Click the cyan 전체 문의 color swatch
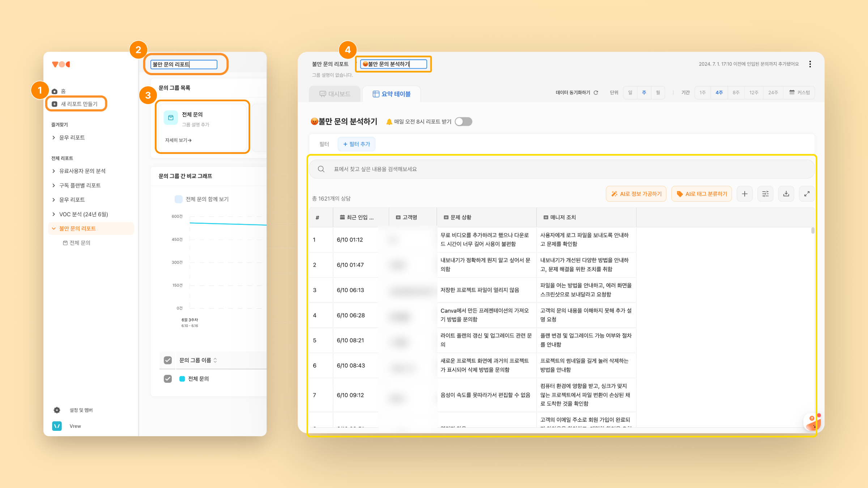This screenshot has width=868, height=488. (x=182, y=378)
